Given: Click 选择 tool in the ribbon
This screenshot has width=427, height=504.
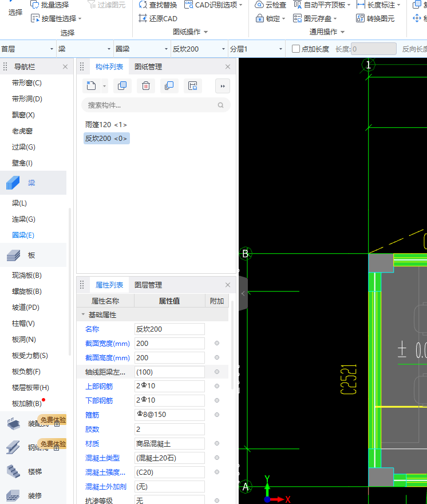Looking at the screenshot, I should coord(15,12).
